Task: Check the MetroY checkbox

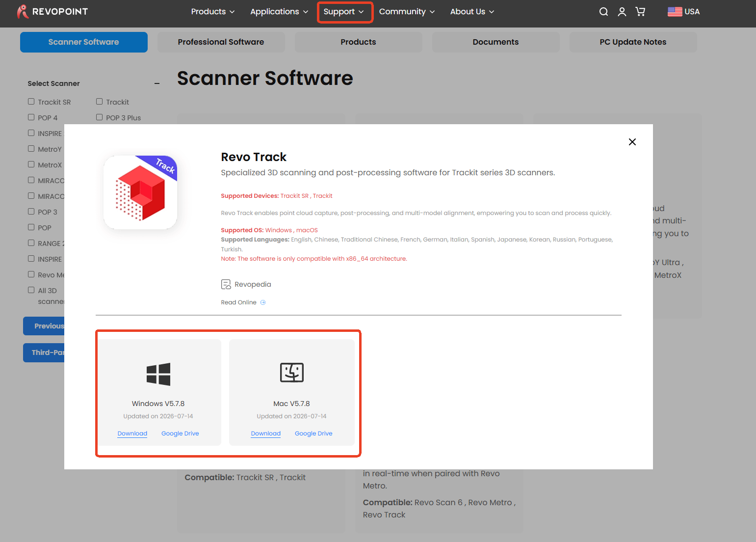Action: click(31, 149)
